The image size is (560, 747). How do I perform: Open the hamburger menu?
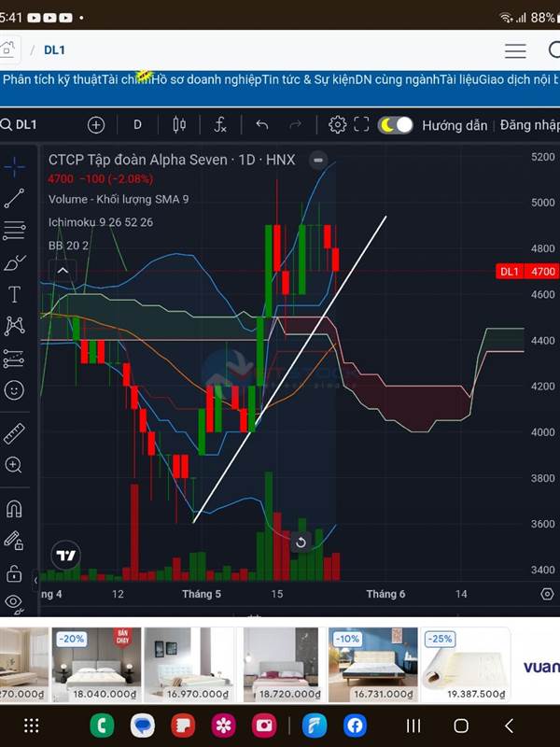coord(515,50)
